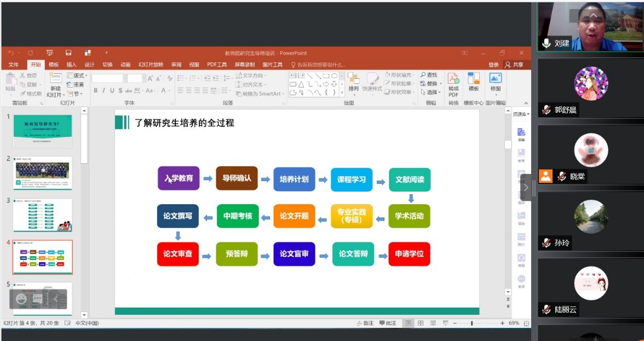Click the fit slide to window icon

527,323
